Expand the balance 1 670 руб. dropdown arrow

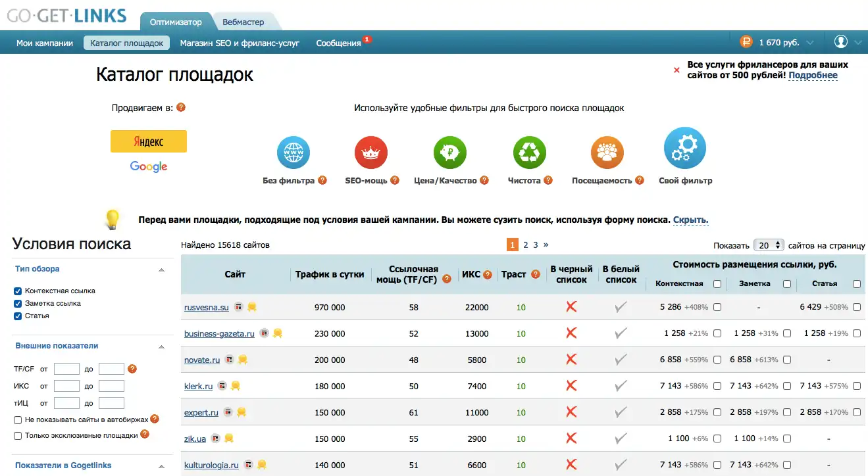coord(810,43)
